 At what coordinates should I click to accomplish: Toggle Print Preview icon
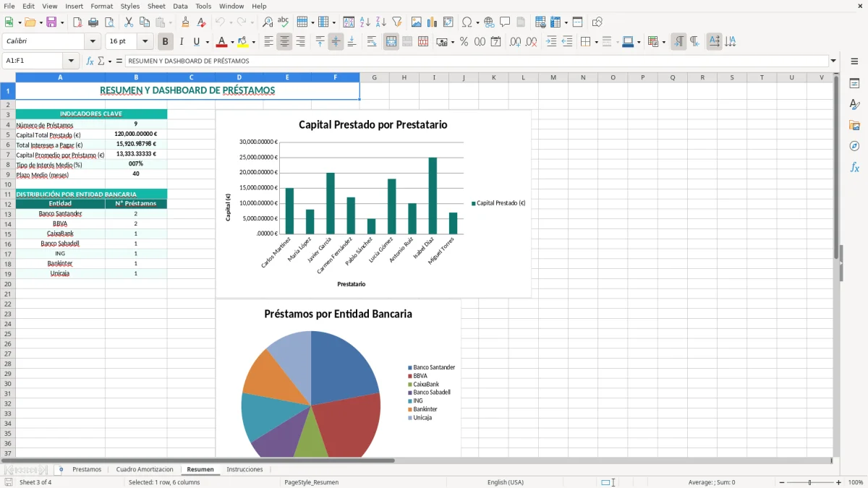(x=109, y=22)
